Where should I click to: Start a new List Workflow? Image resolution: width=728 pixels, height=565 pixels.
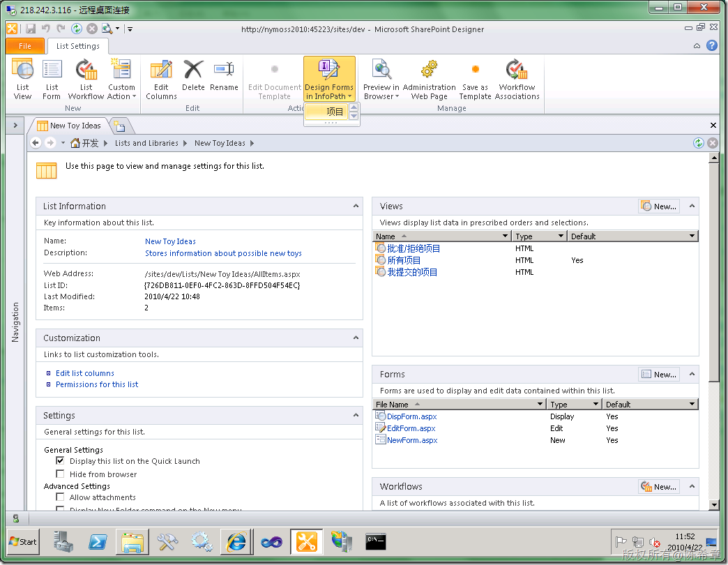coord(86,80)
